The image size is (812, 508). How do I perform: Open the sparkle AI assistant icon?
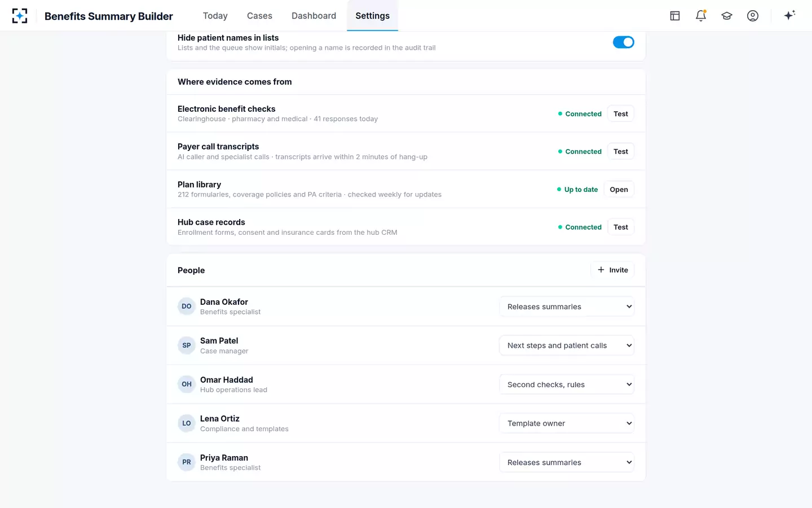click(x=789, y=15)
